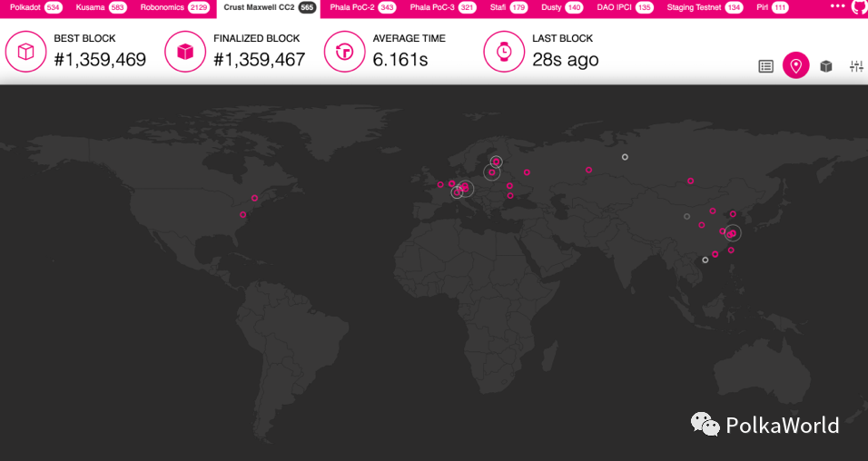Select the map location pin view
This screenshot has height=461, width=868.
pos(795,66)
